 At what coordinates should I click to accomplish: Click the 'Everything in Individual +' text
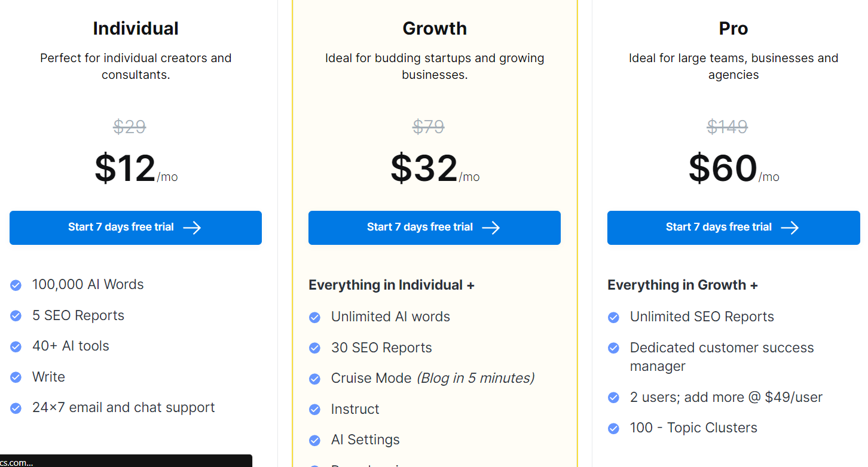392,285
